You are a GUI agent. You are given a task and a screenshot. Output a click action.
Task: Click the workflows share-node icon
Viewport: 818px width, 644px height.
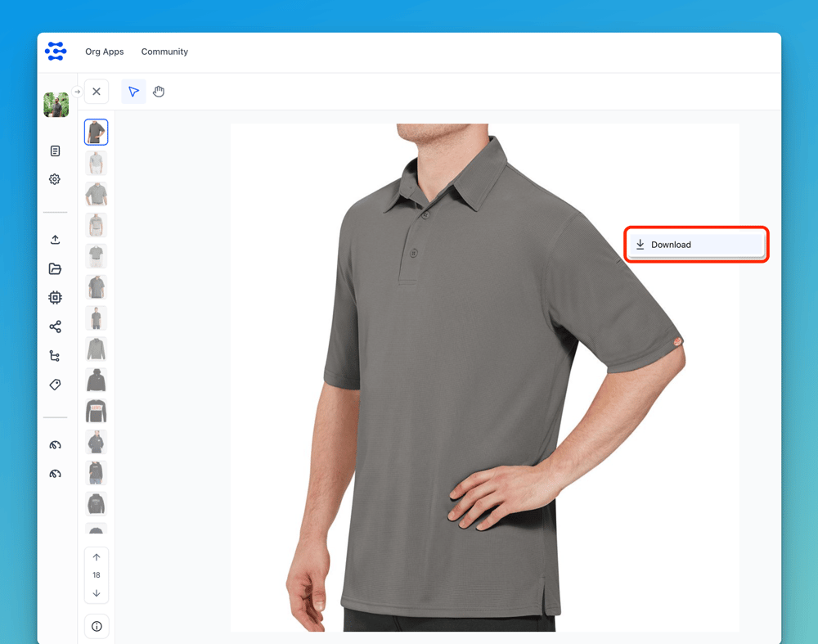(55, 327)
